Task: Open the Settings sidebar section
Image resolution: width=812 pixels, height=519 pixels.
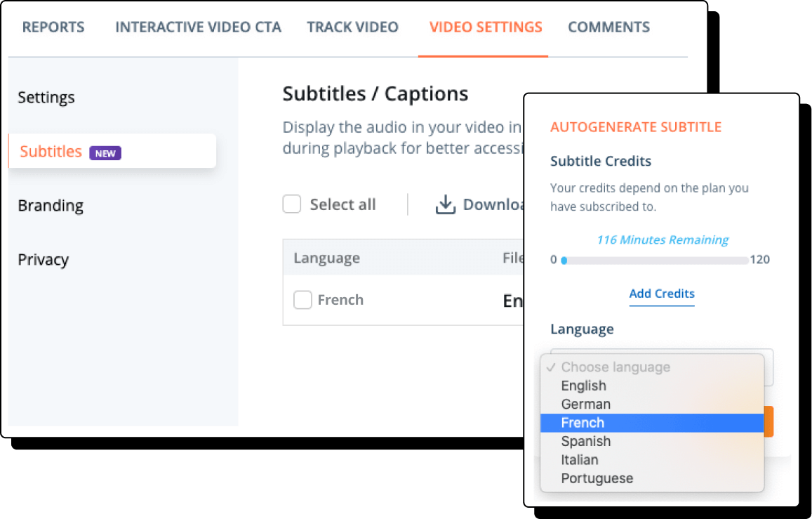Action: (46, 98)
